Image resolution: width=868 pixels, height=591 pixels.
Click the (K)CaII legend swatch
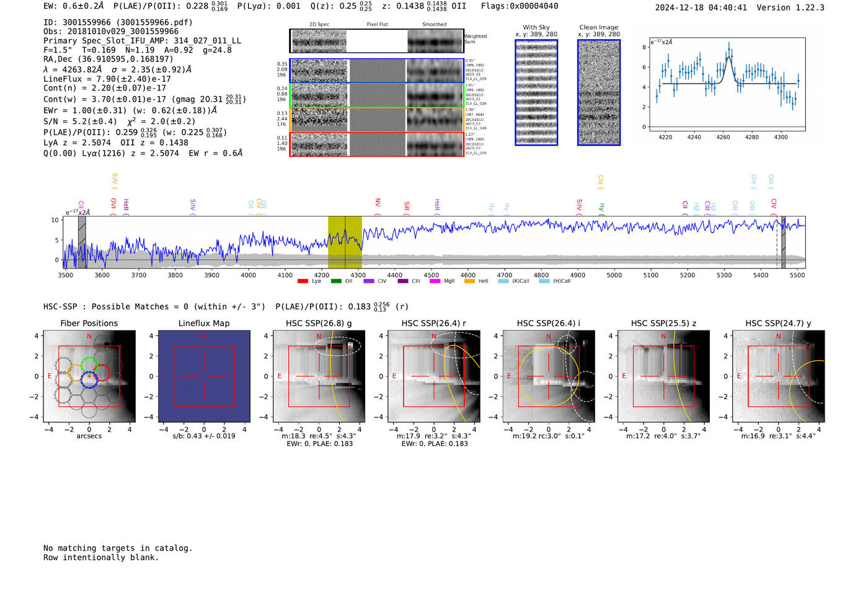(x=503, y=281)
